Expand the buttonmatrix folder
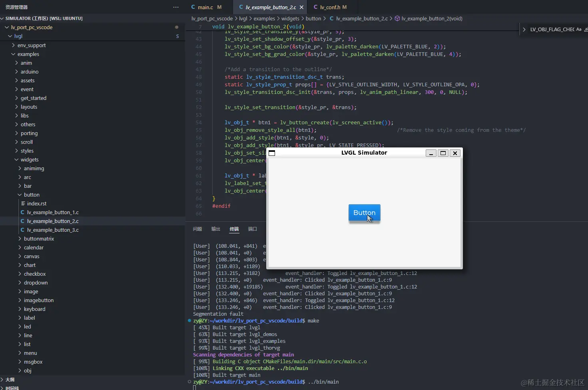 point(20,239)
